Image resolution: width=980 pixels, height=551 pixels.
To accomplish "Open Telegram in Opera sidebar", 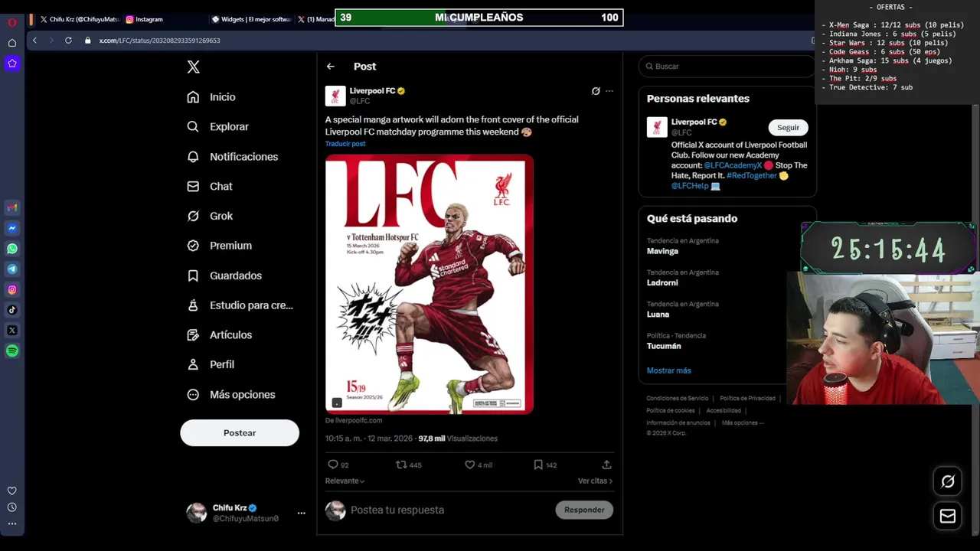I will click(12, 269).
